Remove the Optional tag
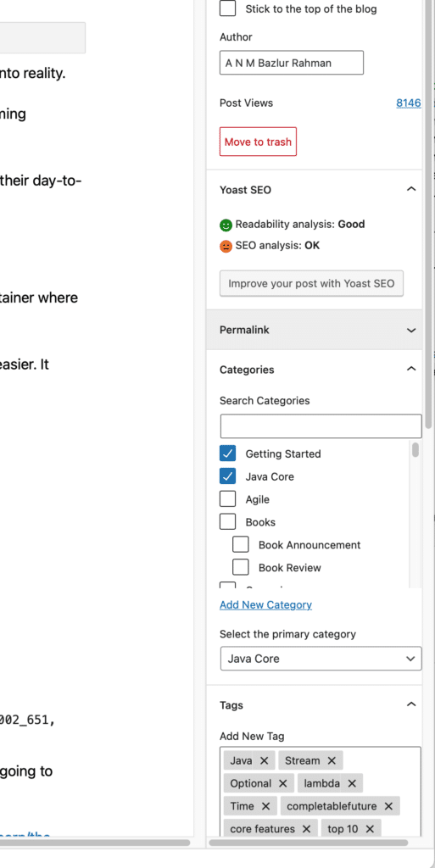 pos(283,783)
